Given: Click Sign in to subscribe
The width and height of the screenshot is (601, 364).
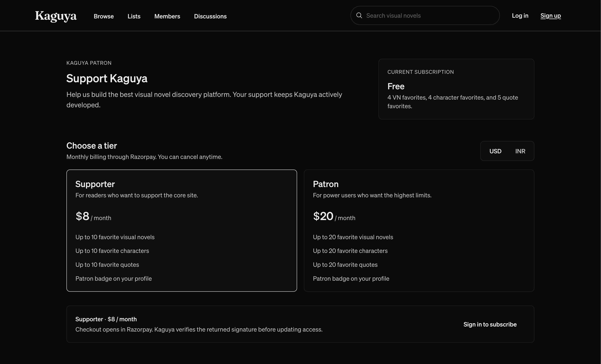Looking at the screenshot, I should 490,324.
